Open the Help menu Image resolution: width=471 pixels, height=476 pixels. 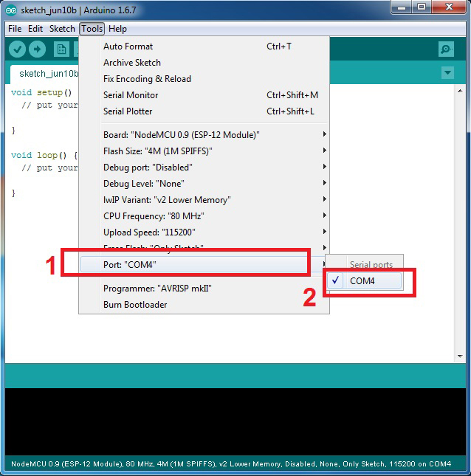coord(117,29)
